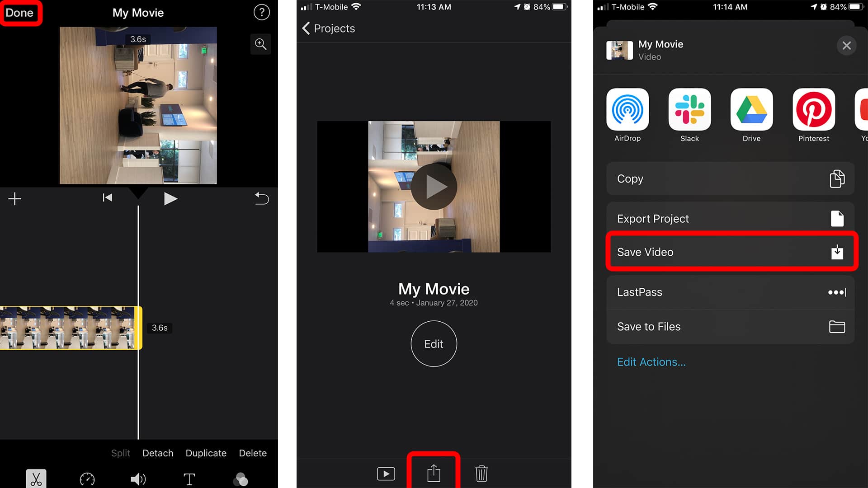Select Export Project
Viewport: 868px width, 488px height.
730,219
